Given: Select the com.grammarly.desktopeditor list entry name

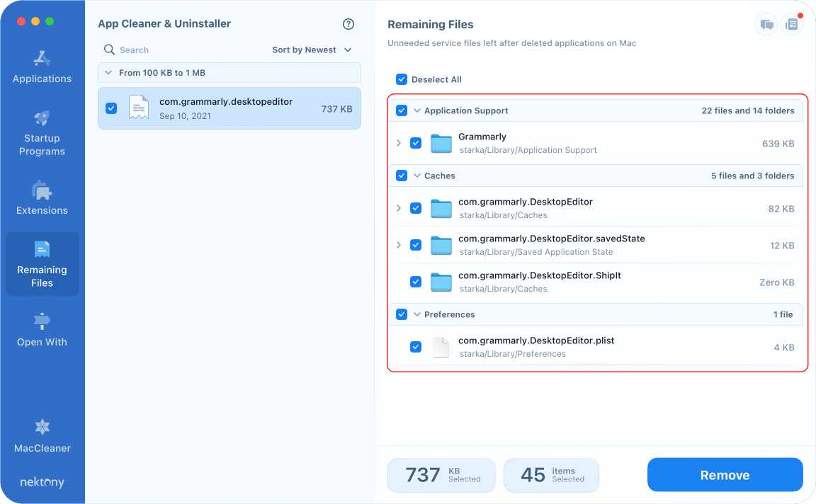Looking at the screenshot, I should tap(226, 101).
